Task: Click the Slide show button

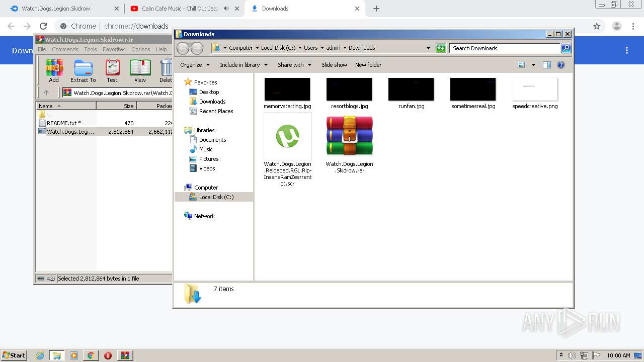Action: tap(334, 65)
